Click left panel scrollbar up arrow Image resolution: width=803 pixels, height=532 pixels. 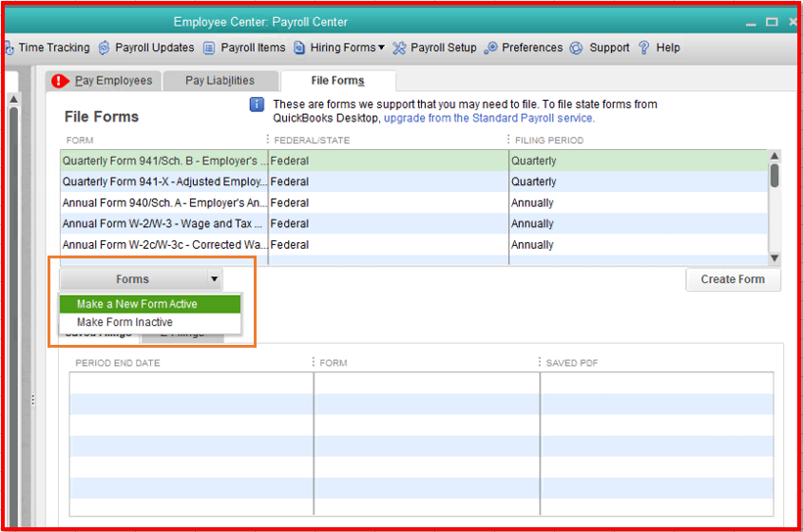tap(14, 99)
